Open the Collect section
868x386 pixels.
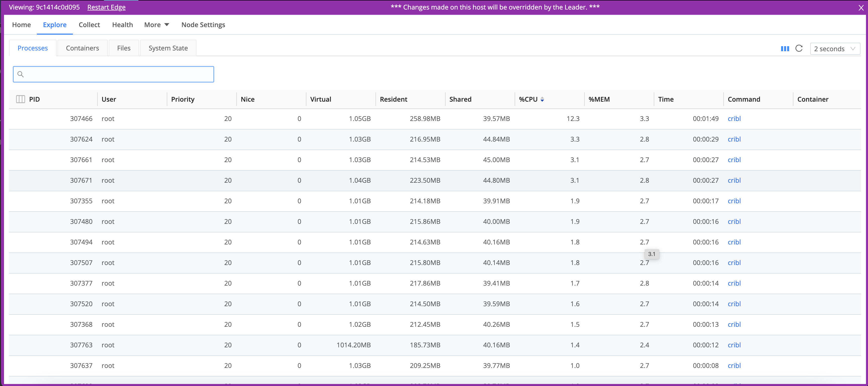(x=89, y=25)
